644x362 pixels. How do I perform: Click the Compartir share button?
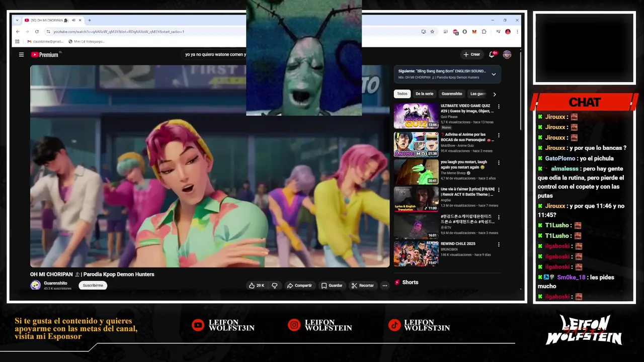[x=299, y=286]
